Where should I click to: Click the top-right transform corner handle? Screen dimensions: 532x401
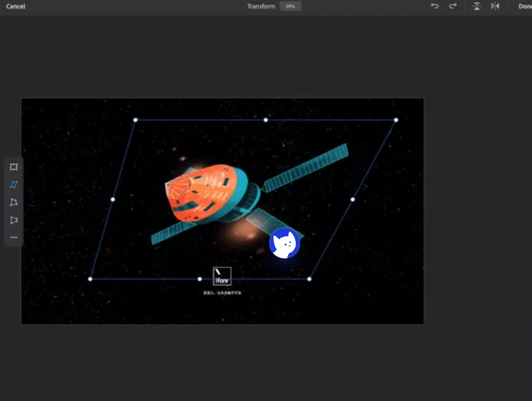click(396, 120)
